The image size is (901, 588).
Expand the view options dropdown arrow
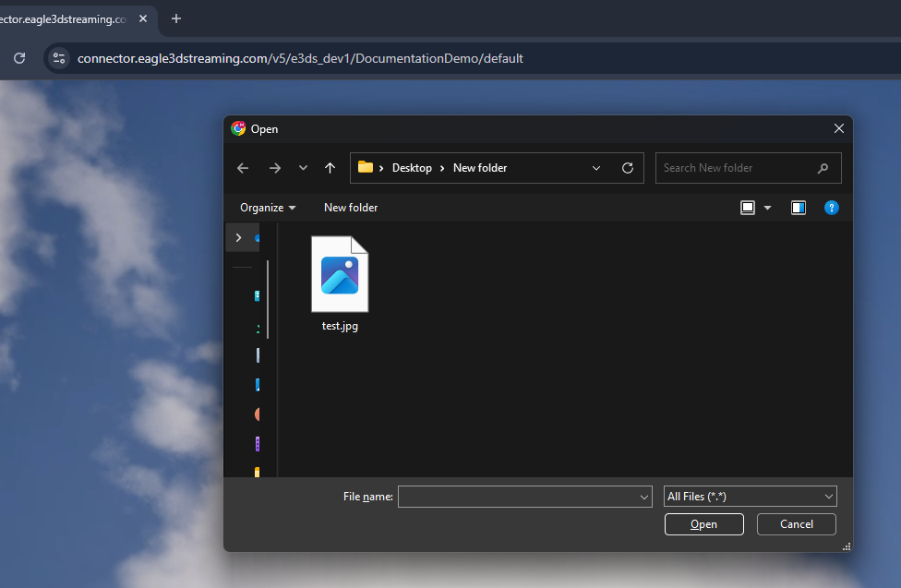767,208
